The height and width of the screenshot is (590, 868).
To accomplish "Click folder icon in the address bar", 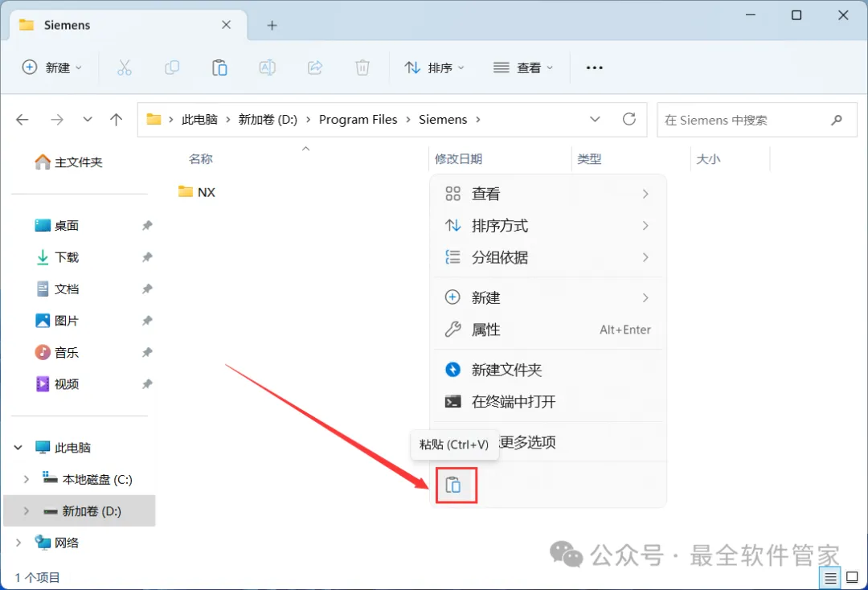I will click(154, 119).
